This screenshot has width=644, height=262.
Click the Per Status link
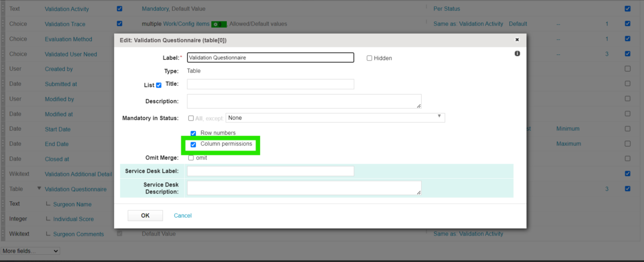click(x=447, y=9)
